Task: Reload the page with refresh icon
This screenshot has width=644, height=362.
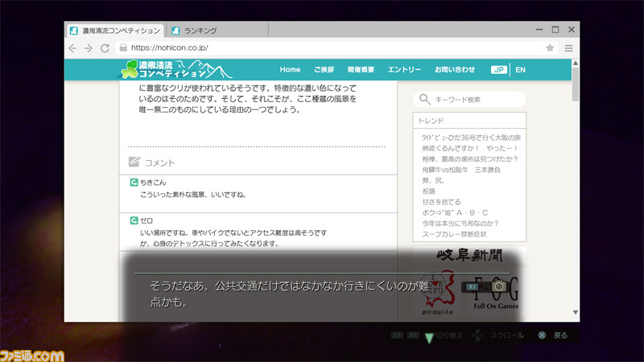Action: [105, 48]
